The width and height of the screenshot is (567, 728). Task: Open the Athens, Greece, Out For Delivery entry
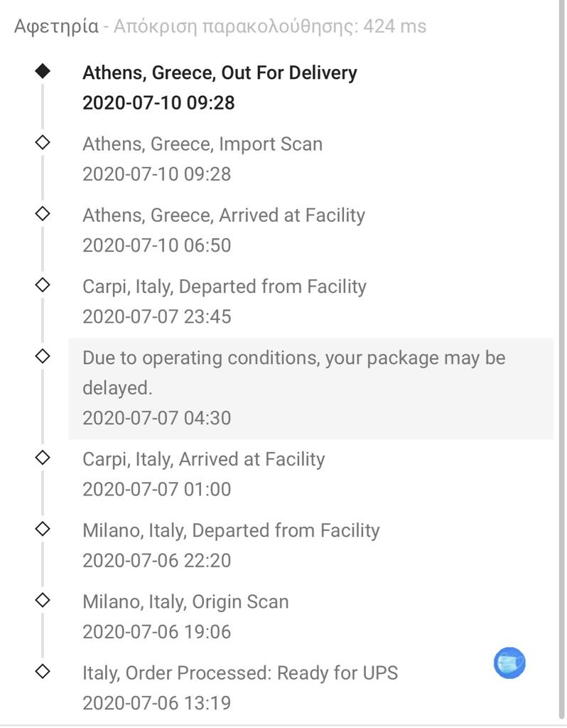[x=220, y=73]
